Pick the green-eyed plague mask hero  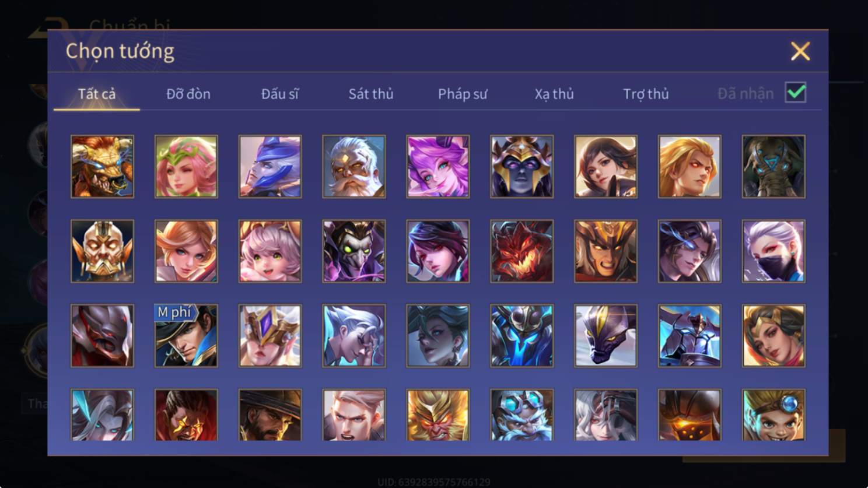tap(354, 251)
